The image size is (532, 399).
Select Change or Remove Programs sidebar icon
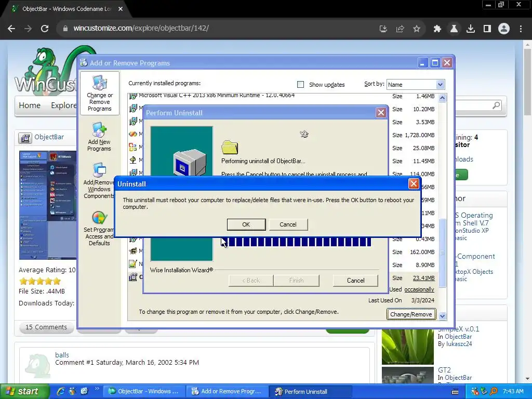tap(99, 94)
